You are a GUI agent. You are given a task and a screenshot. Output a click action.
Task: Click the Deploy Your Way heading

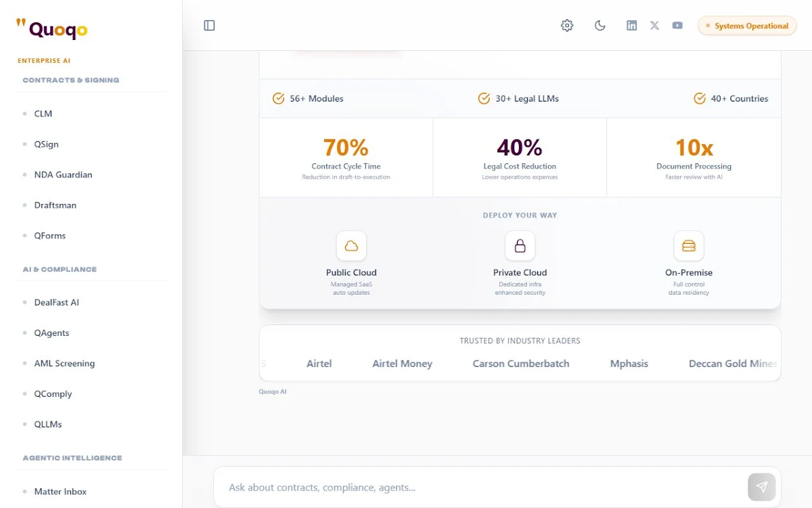pyautogui.click(x=520, y=215)
